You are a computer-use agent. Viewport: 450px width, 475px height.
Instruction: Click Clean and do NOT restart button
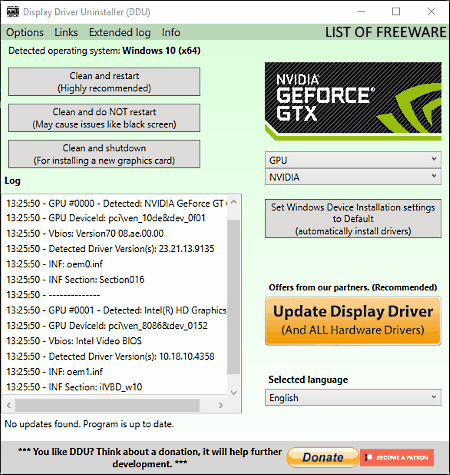tap(104, 118)
